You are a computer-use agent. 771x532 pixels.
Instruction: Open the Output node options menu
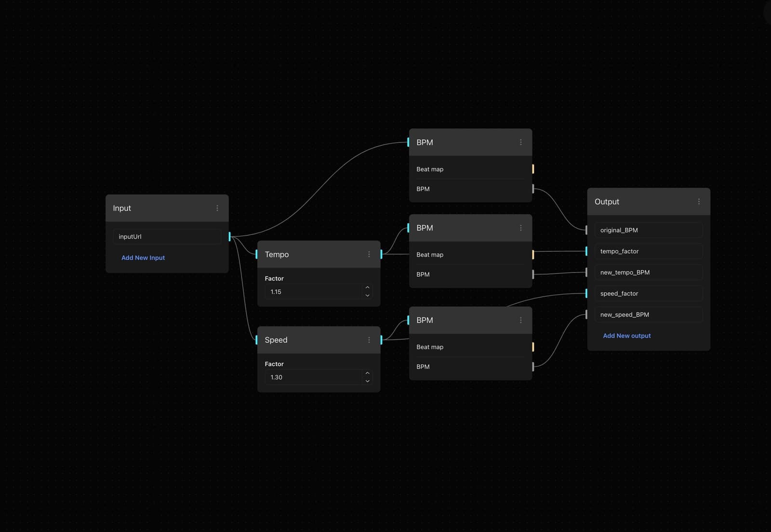(x=699, y=202)
